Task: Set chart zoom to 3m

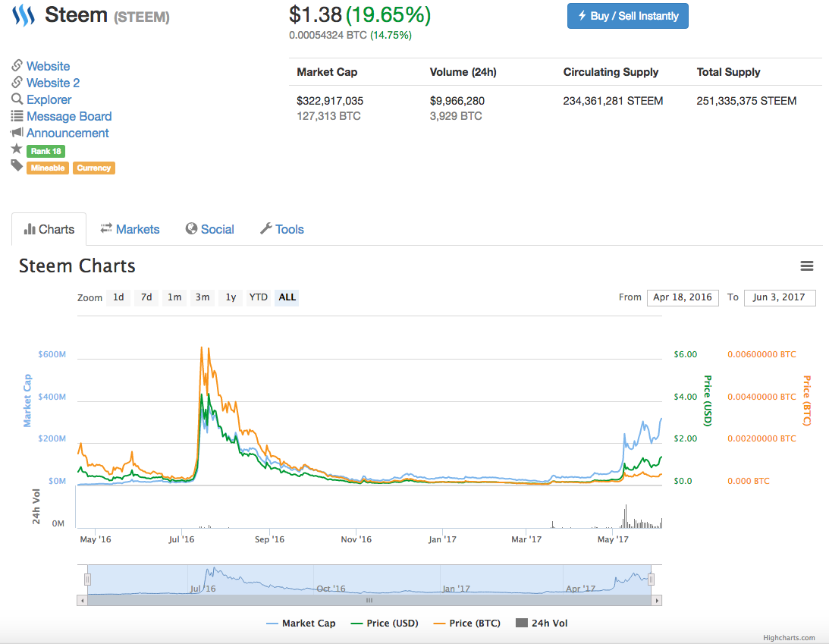Action: pos(203,297)
